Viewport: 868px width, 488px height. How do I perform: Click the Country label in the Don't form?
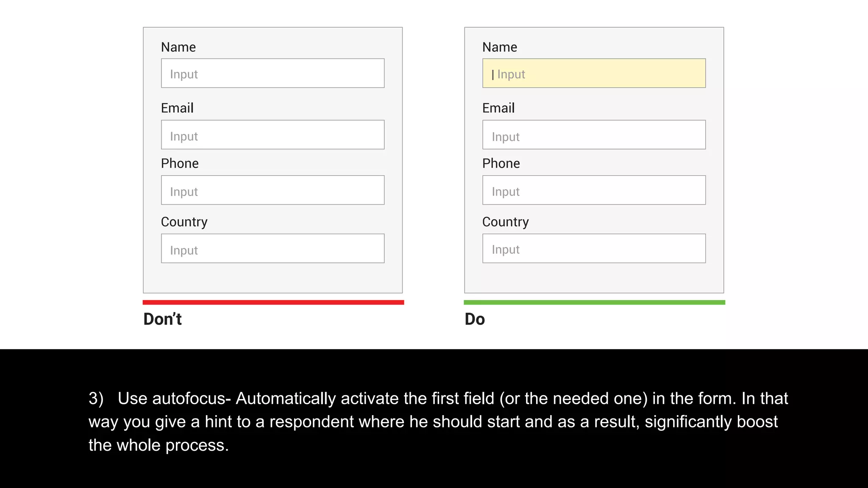184,222
